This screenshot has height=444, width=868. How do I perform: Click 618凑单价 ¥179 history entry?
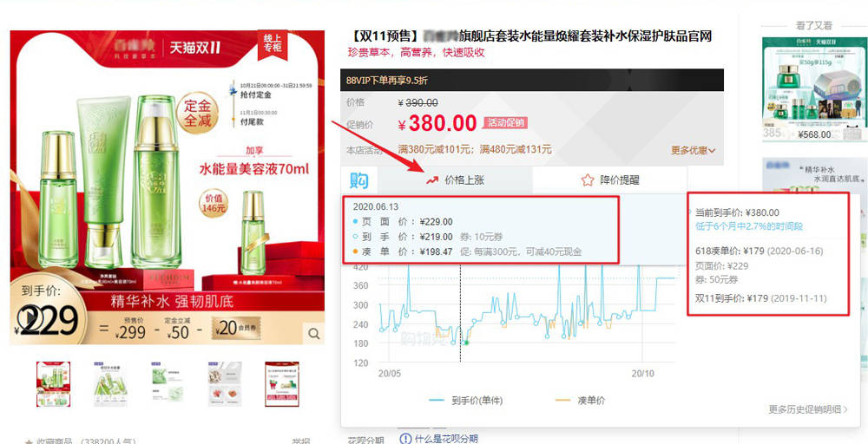tap(760, 251)
